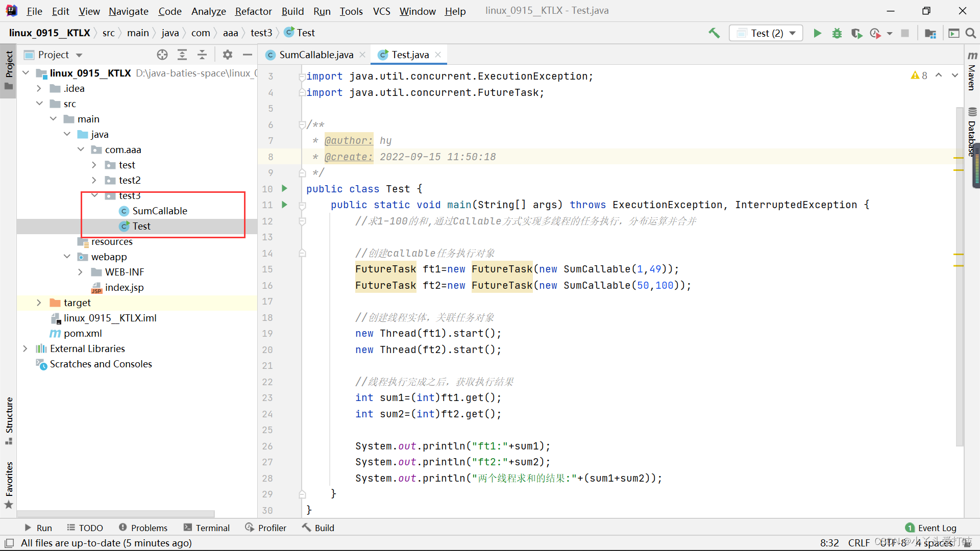Expand the External Libraries tree node
980x551 pixels.
pos(25,348)
